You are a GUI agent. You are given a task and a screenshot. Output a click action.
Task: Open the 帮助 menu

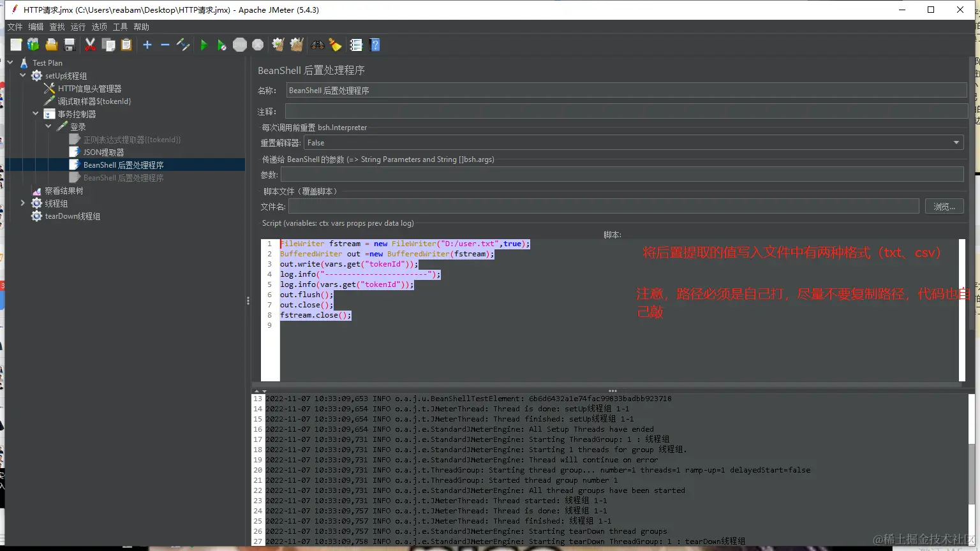(x=141, y=27)
